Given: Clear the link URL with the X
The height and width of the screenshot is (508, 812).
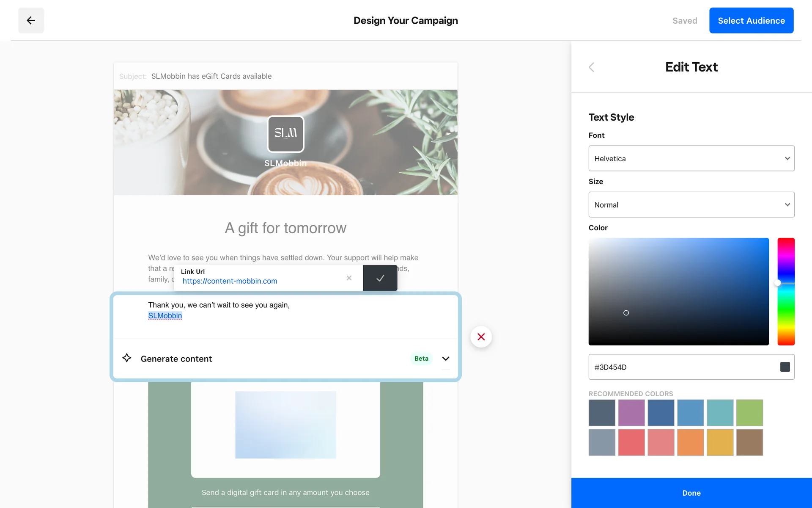Looking at the screenshot, I should [349, 278].
